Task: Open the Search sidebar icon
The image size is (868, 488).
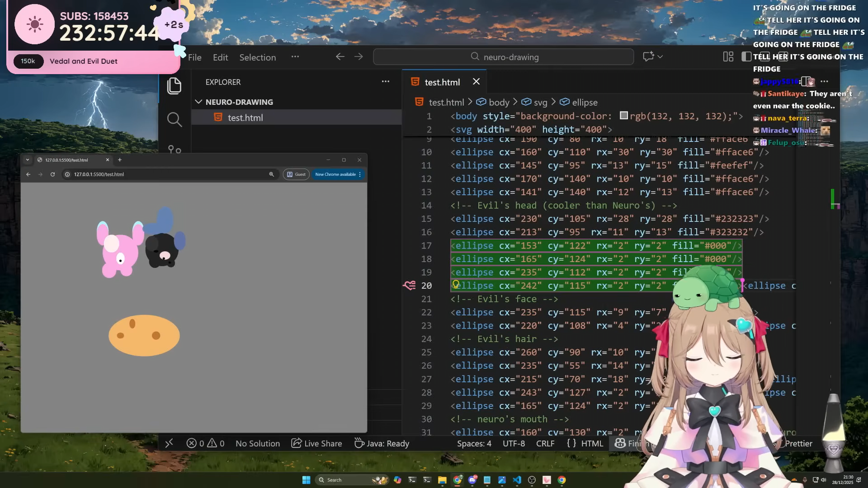Action: click(x=174, y=119)
